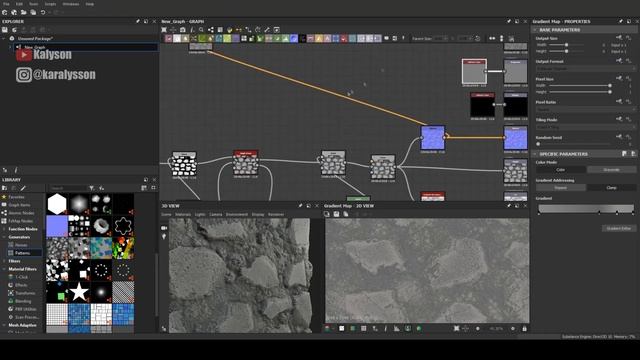The height and width of the screenshot is (360, 640).
Task: Expand the Filters category in the Library
Action: pos(4,261)
